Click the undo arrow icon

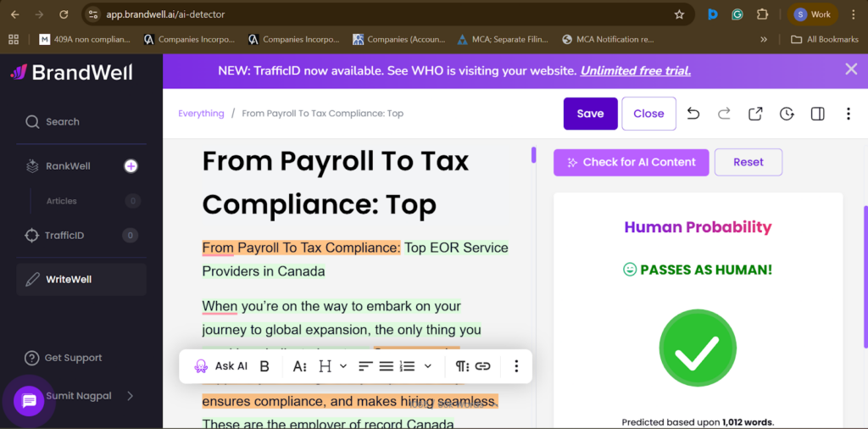693,114
